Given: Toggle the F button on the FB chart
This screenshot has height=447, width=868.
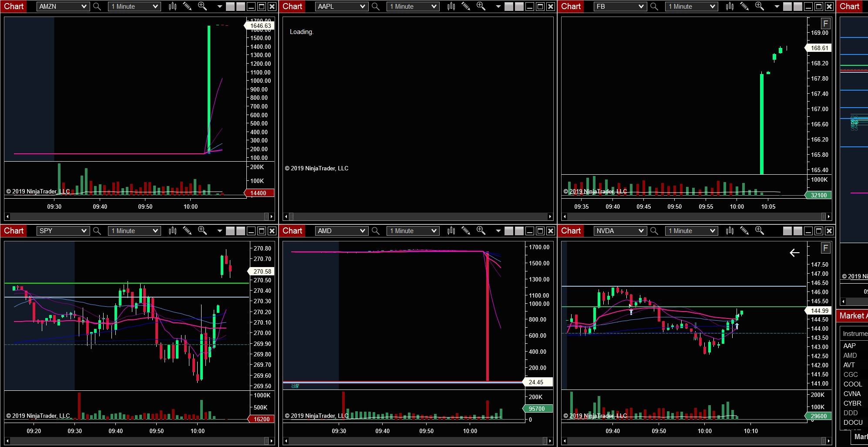Looking at the screenshot, I should point(825,24).
